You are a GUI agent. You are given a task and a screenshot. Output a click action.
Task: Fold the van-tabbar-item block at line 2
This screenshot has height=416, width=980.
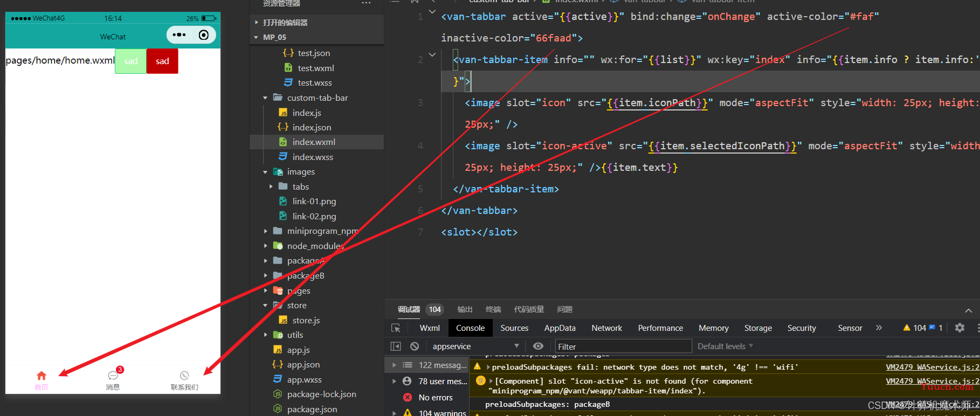(432, 54)
